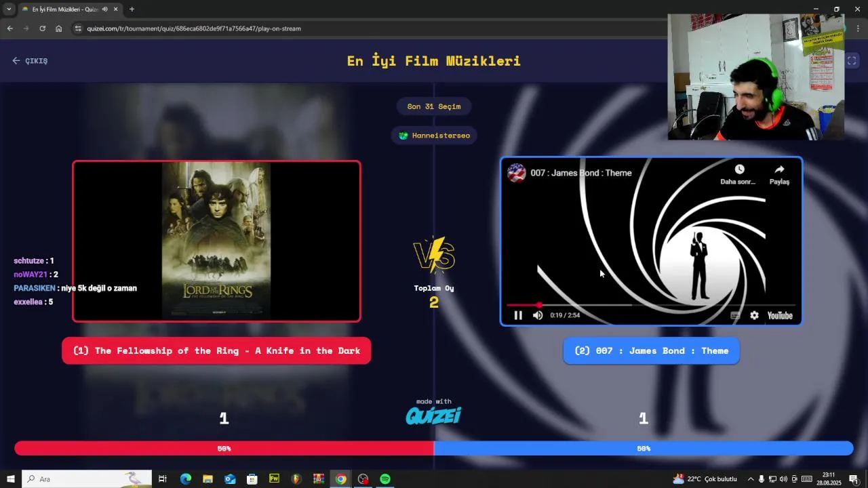Click chat message from PARASIKEN
The image size is (868, 488).
pos(75,288)
